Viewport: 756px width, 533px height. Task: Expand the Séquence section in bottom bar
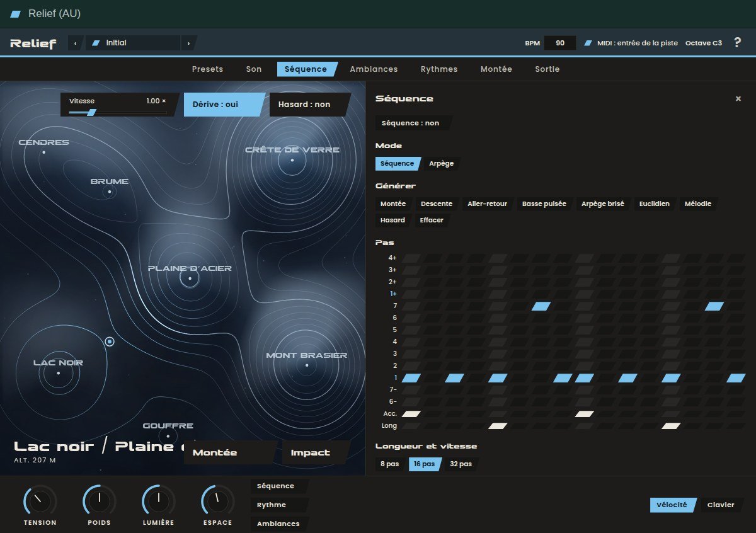tap(280, 486)
